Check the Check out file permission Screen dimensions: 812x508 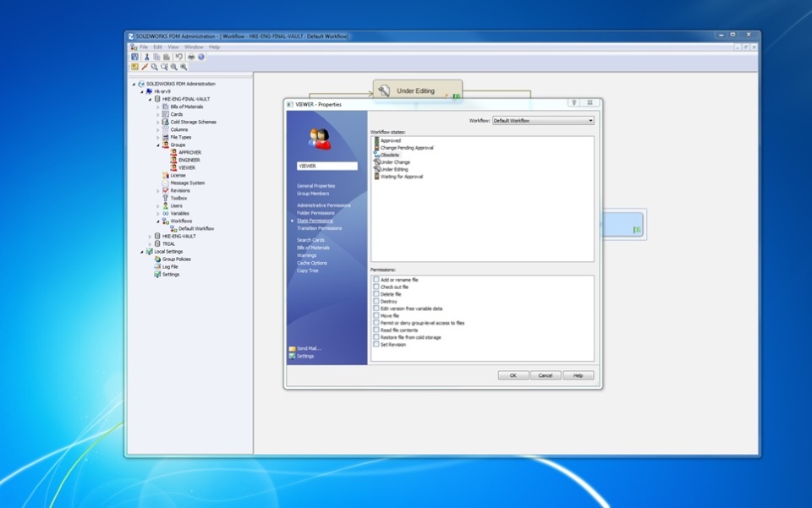(376, 287)
